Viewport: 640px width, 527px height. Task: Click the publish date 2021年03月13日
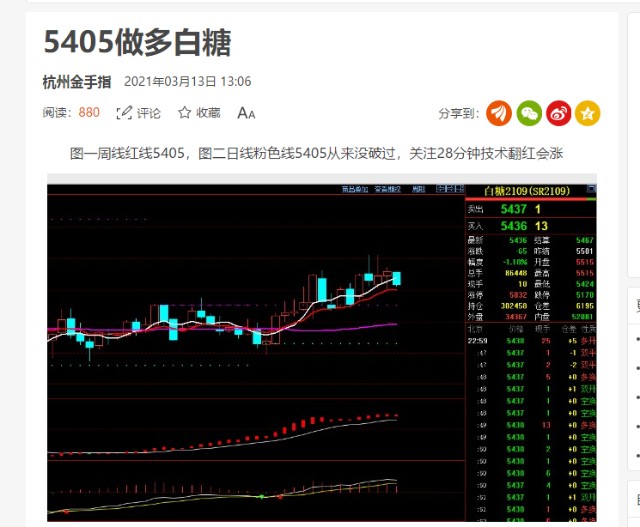187,82
